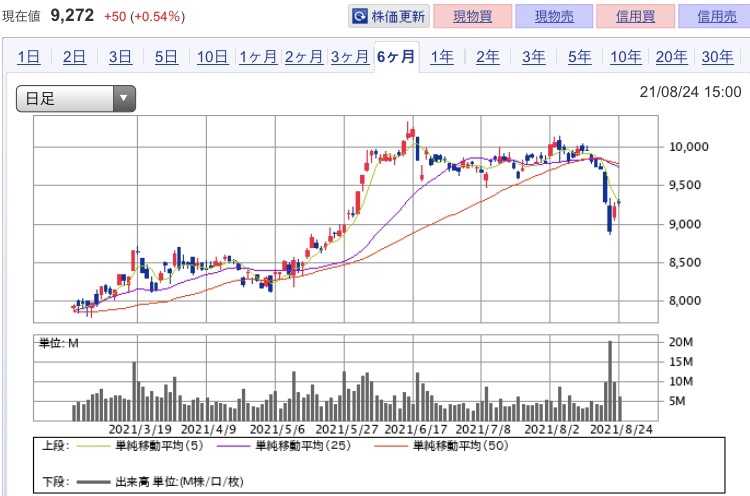
Task: Click the 9,000 price axis label
Action: (685, 224)
